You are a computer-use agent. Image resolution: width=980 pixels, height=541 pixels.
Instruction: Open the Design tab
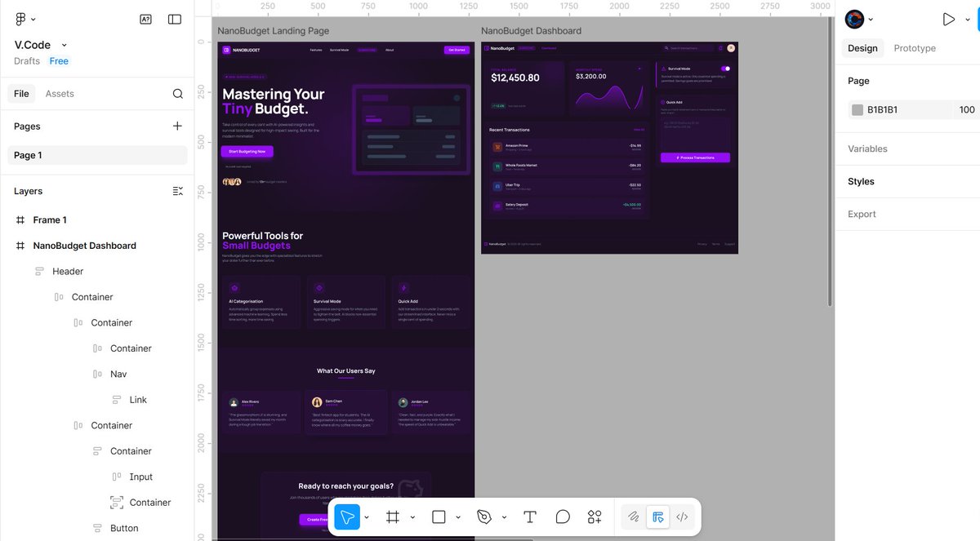[862, 48]
